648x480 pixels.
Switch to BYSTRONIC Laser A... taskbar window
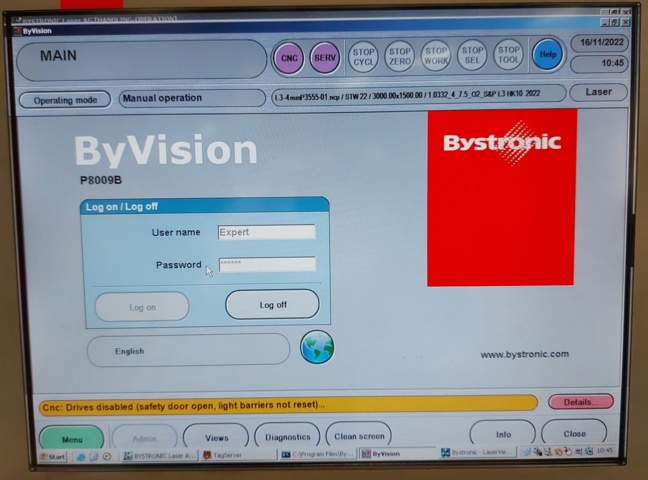[x=160, y=456]
